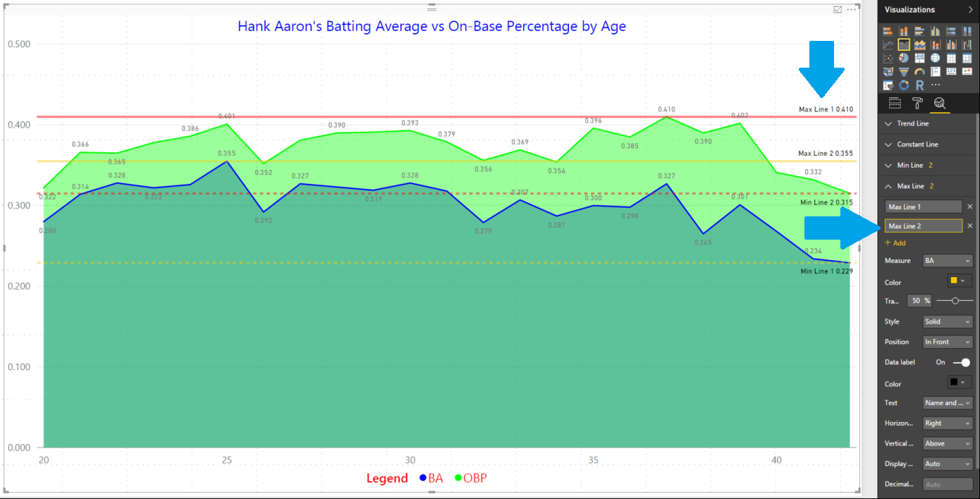Screen dimensions: 980x499
Task: Click the Max Line 1 name field
Action: coord(924,207)
